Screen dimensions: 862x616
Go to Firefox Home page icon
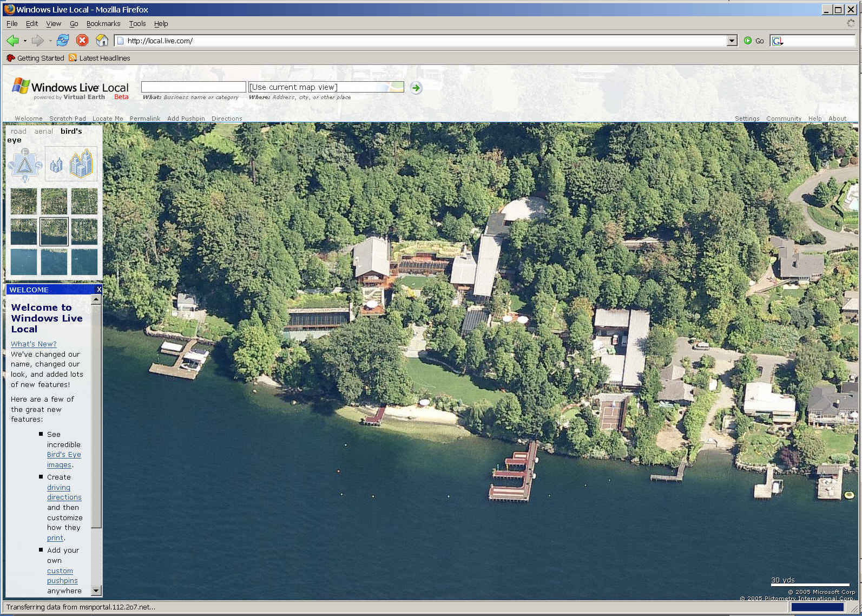pos(102,41)
